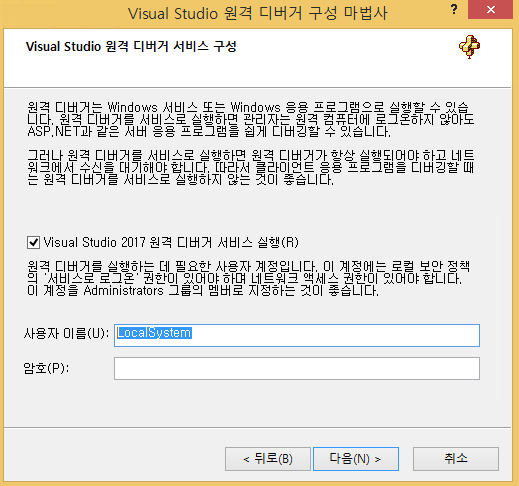Click the 서비스 실행(R) checkbox label text
The width and height of the screenshot is (519, 486).
tap(171, 242)
